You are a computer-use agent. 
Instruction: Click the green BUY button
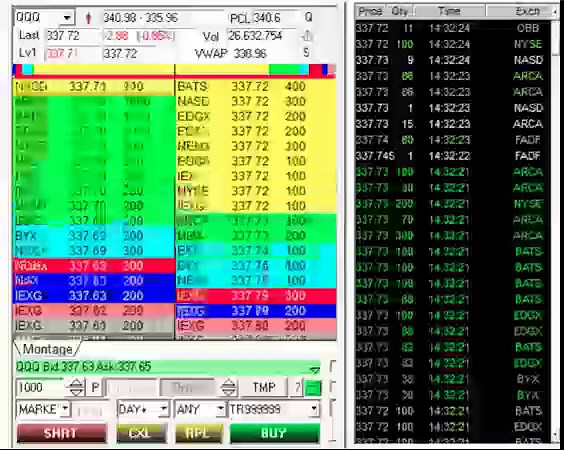274,433
